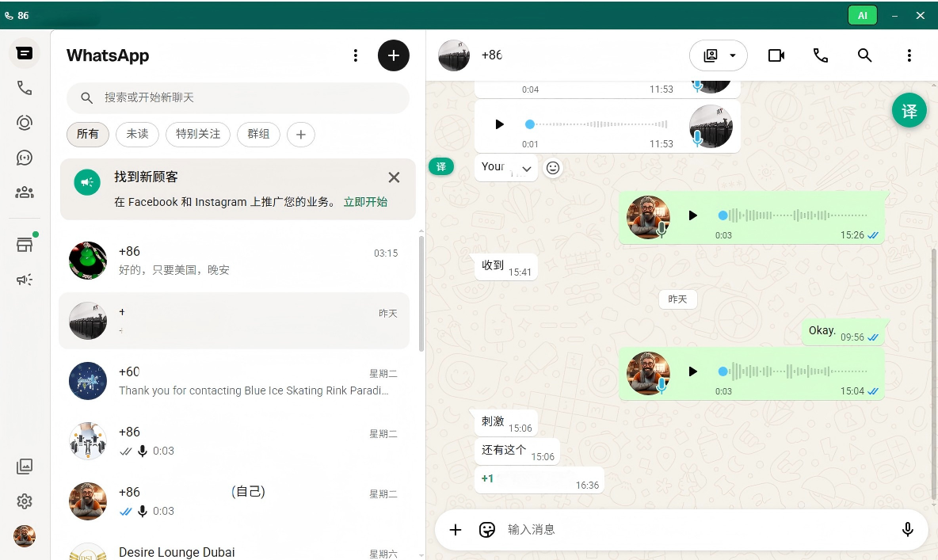Open the contact avatar in chat header

[454, 55]
